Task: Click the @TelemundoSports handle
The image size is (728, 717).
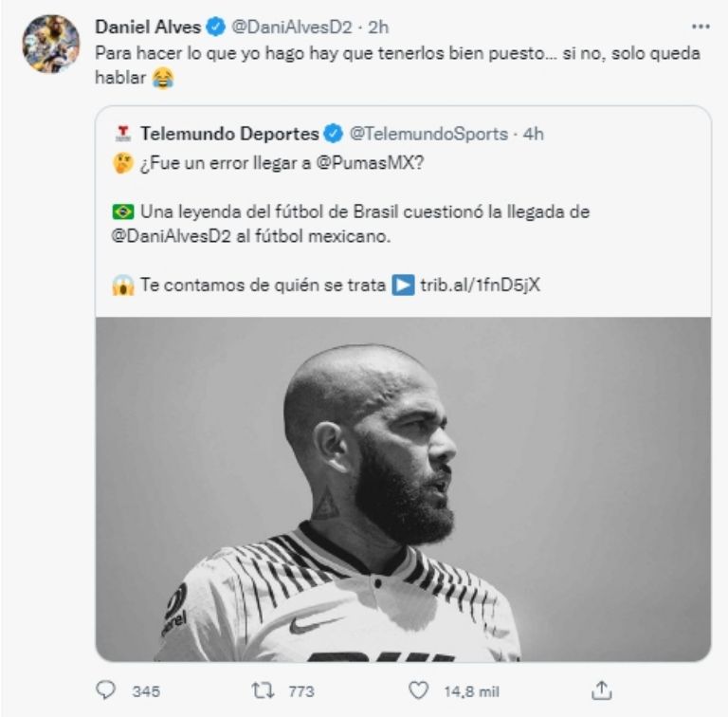Action: tap(428, 133)
